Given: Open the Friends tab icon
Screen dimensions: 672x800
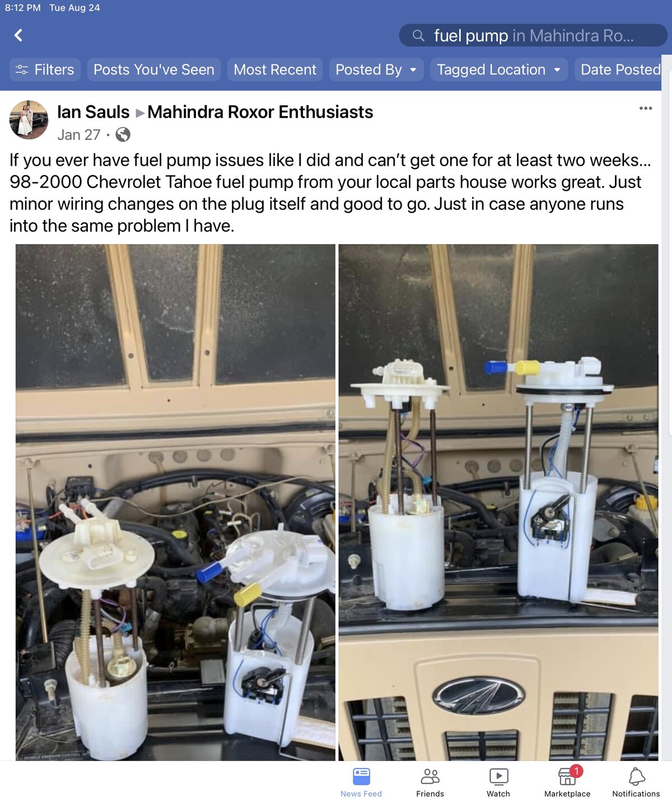Looking at the screenshot, I should [x=430, y=782].
